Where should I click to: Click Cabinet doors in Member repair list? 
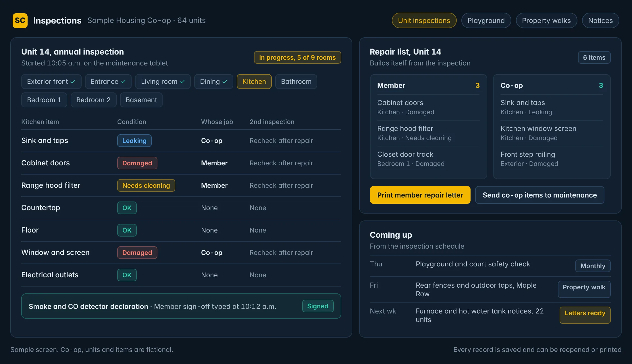tap(428, 107)
